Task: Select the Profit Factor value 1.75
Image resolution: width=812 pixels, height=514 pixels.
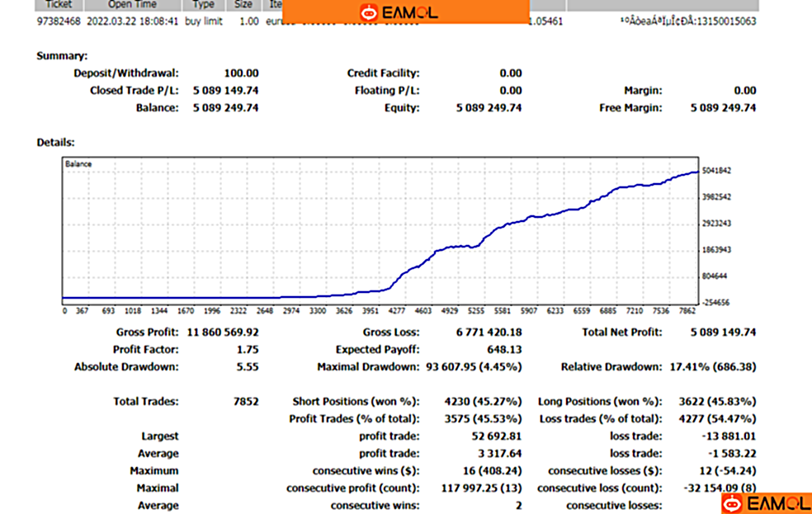Action: coord(246,350)
